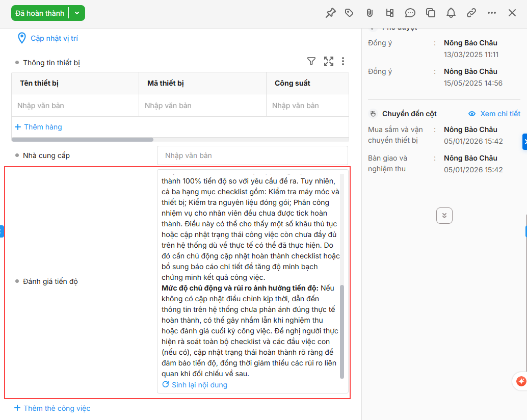Open the tag label icon

pos(349,13)
